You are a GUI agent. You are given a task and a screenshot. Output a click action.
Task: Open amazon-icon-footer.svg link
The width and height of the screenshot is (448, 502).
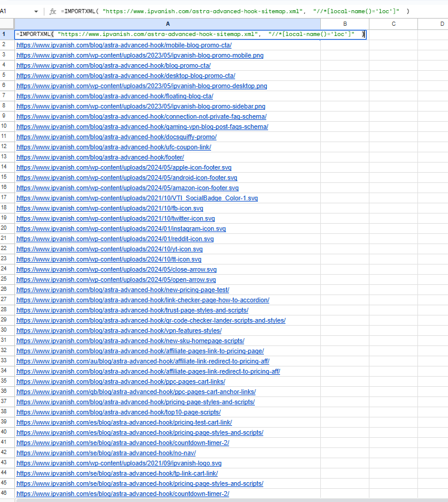pyautogui.click(x=128, y=188)
